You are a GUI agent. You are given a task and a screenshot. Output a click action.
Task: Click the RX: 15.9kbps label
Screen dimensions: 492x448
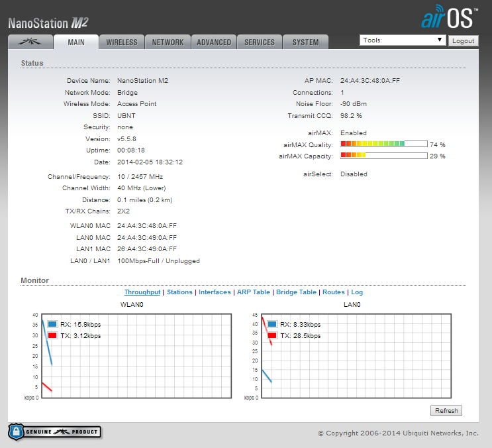(x=81, y=324)
